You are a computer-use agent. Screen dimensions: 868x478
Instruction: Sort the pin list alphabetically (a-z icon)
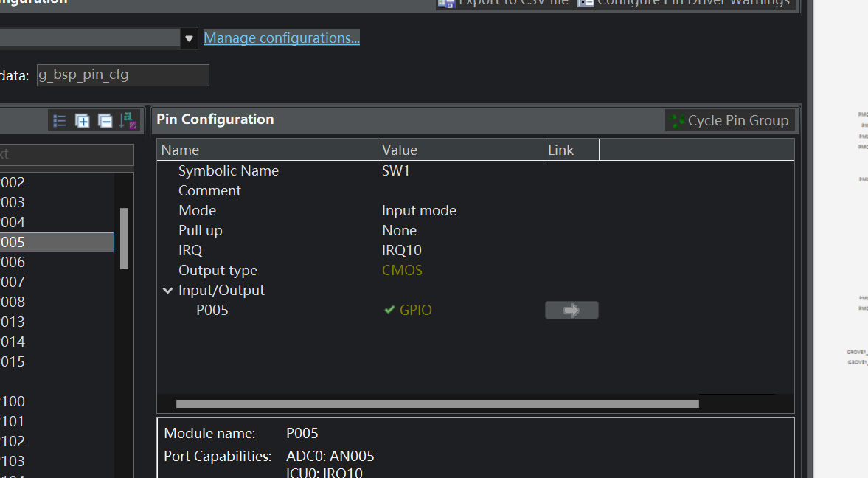click(128, 121)
